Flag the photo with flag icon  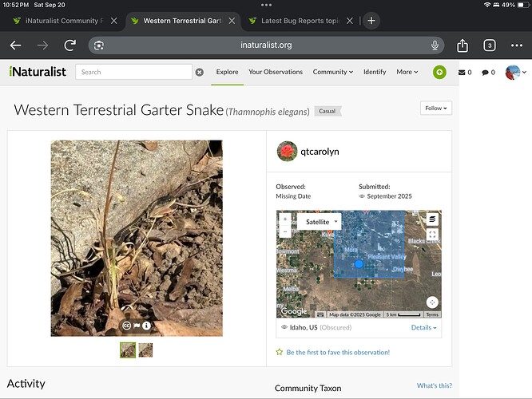point(137,326)
